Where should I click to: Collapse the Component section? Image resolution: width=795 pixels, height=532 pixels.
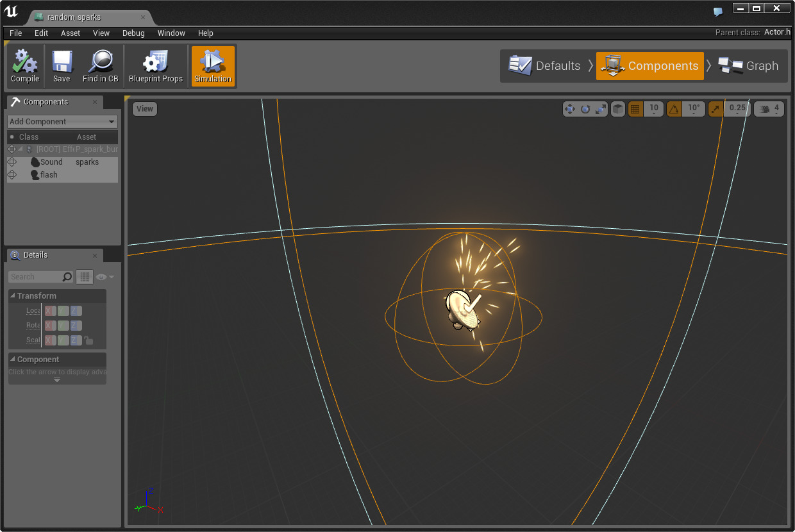13,360
